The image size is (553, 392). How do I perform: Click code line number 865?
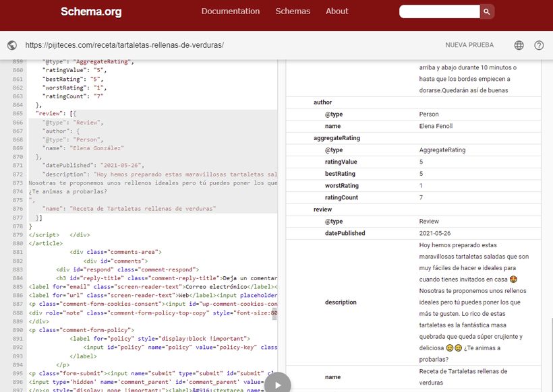coord(18,113)
